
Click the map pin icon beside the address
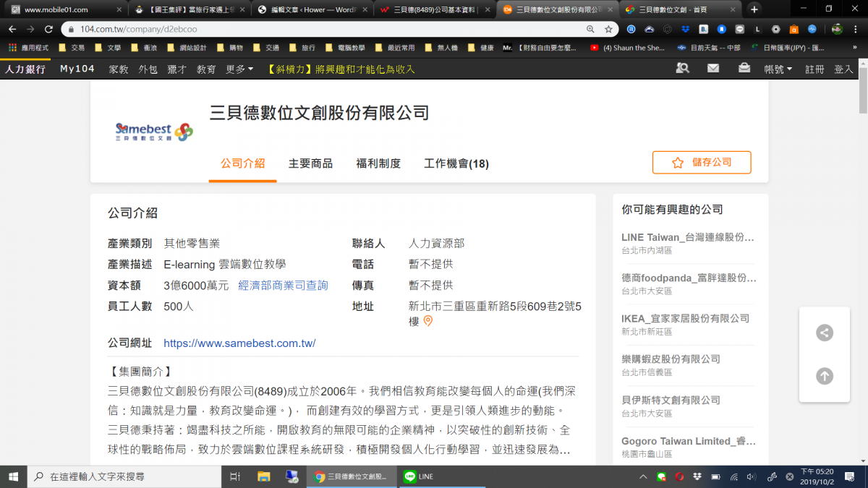[427, 321]
